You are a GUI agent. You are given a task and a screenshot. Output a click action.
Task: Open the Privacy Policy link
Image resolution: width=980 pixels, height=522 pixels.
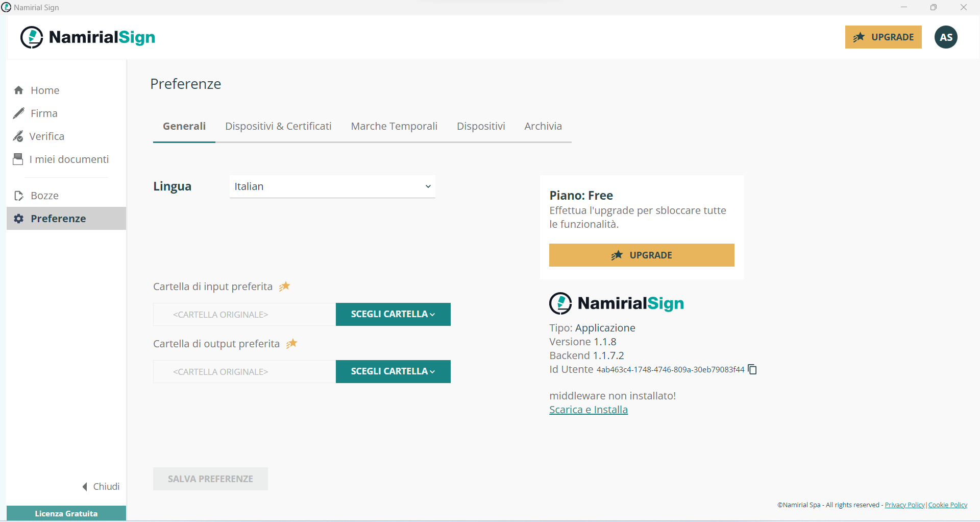click(x=904, y=505)
